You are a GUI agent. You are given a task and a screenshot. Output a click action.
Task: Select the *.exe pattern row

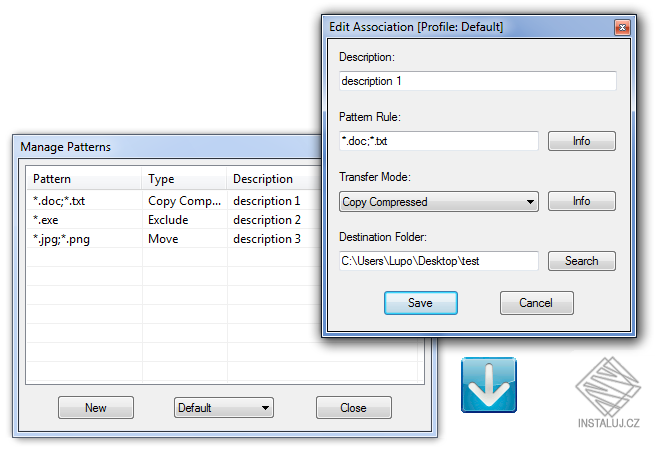tap(174, 220)
